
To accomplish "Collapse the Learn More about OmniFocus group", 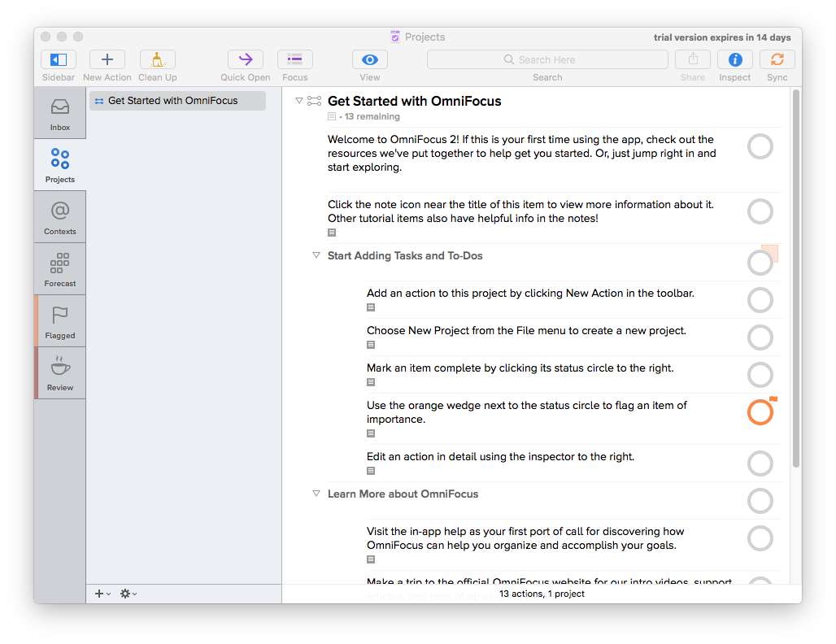I will click(316, 494).
